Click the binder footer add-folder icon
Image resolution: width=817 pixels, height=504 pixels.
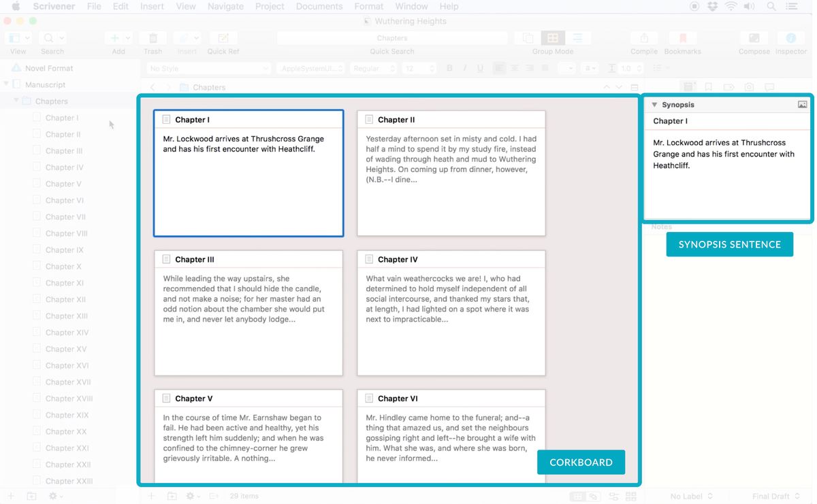31,497
